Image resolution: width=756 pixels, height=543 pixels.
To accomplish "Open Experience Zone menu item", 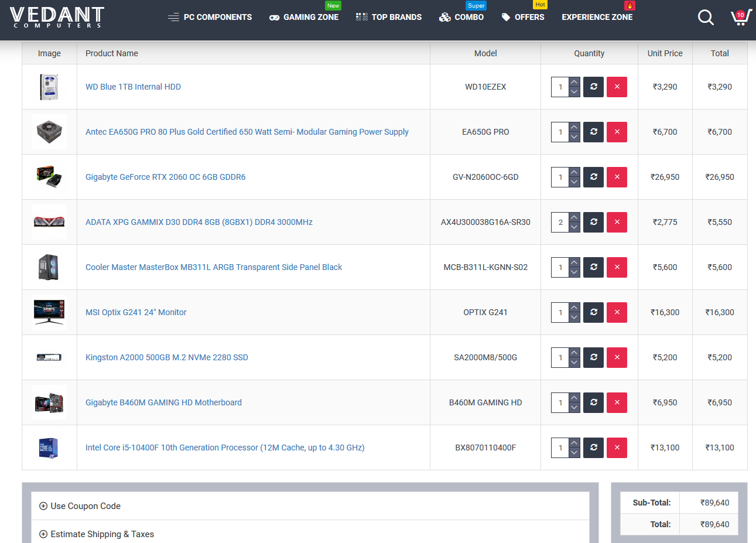I will (597, 17).
